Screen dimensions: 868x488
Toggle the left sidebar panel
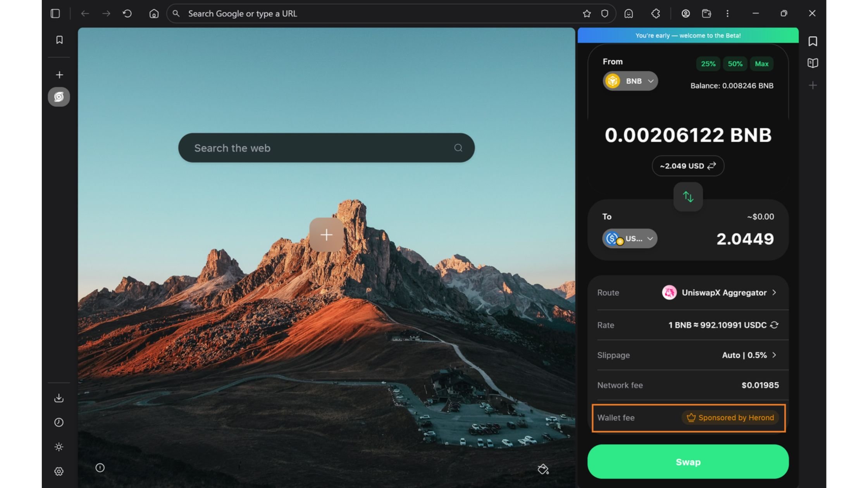click(x=55, y=14)
